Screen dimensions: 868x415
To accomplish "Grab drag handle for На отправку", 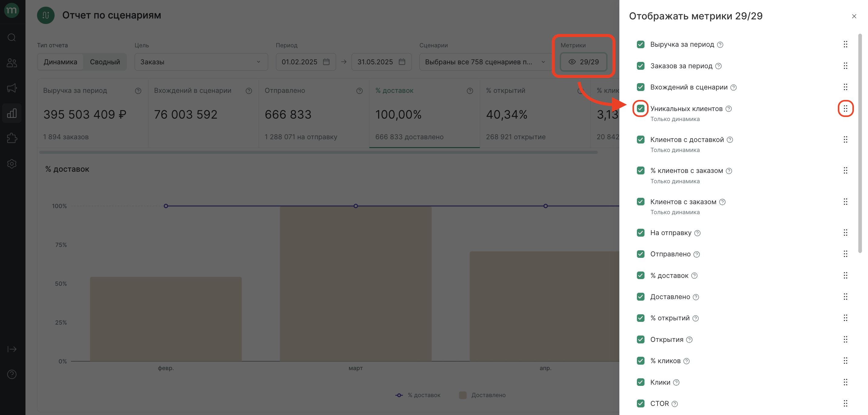I will 846,233.
